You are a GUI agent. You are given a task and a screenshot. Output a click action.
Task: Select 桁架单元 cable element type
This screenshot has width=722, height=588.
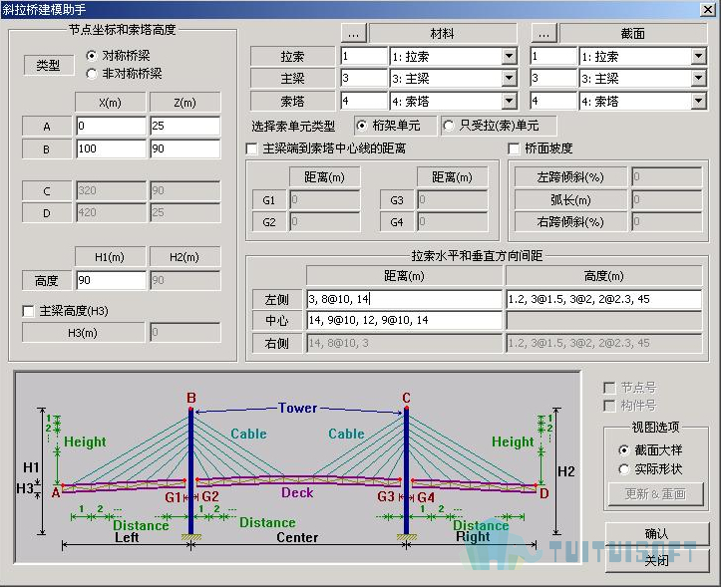tap(361, 126)
